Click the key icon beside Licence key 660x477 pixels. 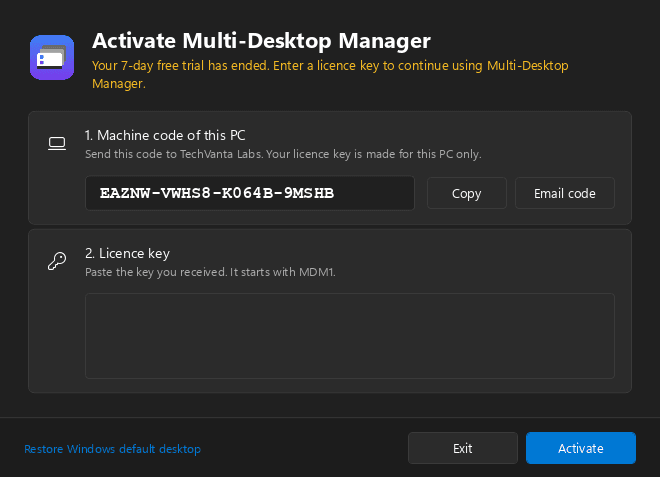pyautogui.click(x=57, y=261)
